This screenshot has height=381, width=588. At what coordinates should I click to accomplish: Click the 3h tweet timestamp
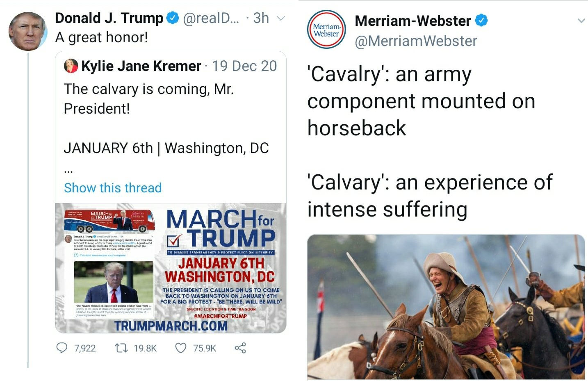pos(261,18)
